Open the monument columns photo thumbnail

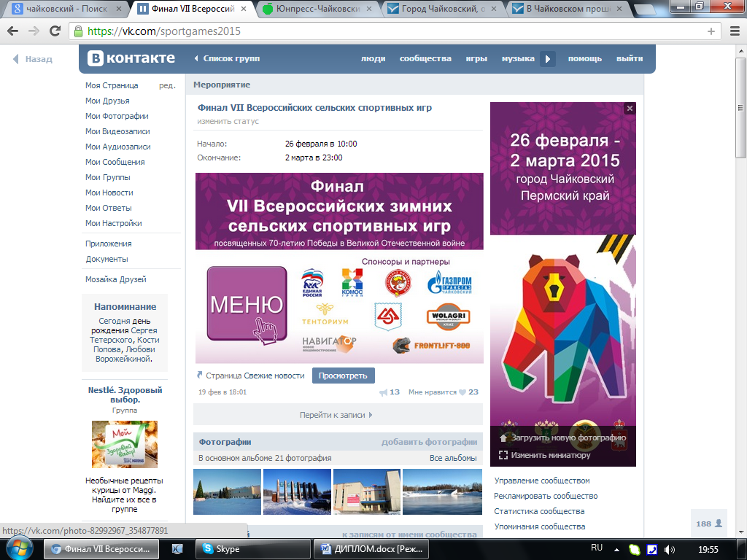tap(298, 492)
